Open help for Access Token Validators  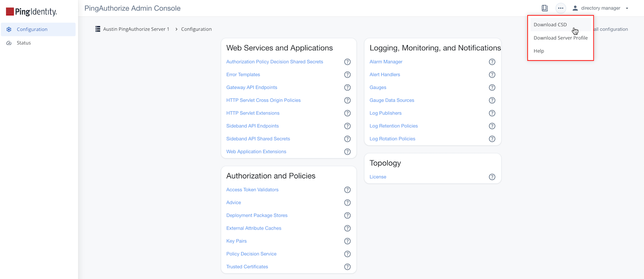(x=347, y=190)
